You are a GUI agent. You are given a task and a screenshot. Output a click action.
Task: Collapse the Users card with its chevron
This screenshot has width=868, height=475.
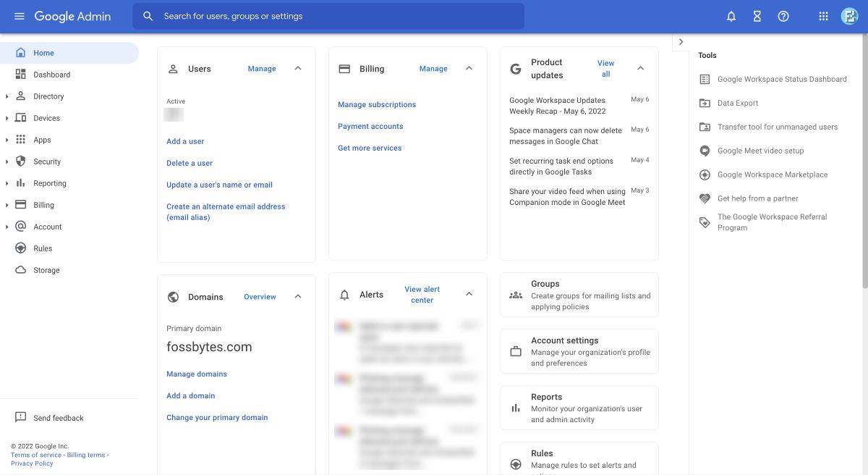[x=297, y=68]
